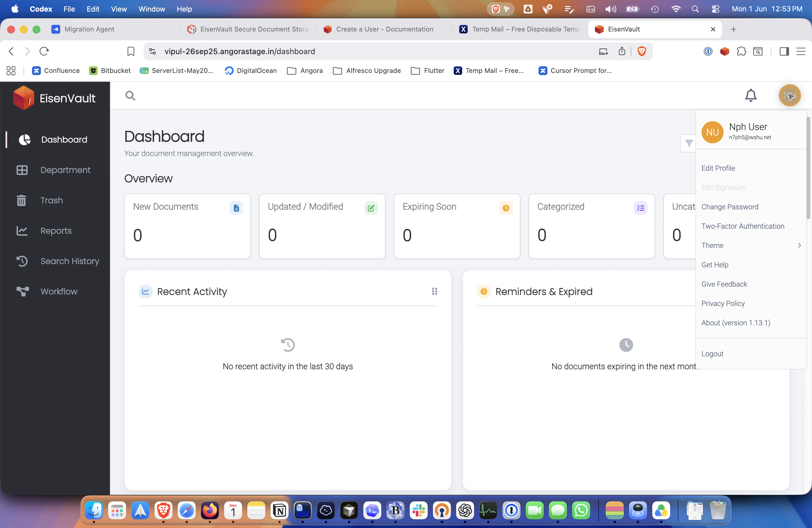The width and height of the screenshot is (812, 528).
Task: Click Give Feedback in user menu
Action: coord(724,284)
